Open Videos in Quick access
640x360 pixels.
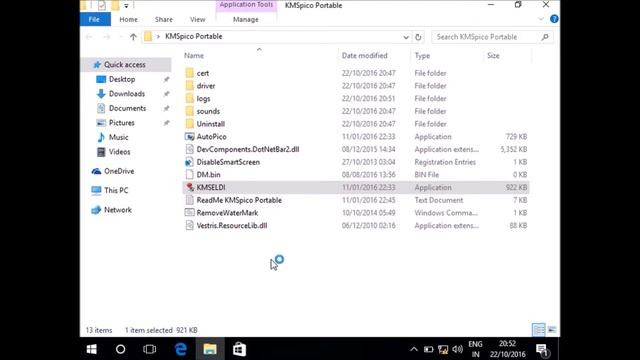tap(119, 152)
